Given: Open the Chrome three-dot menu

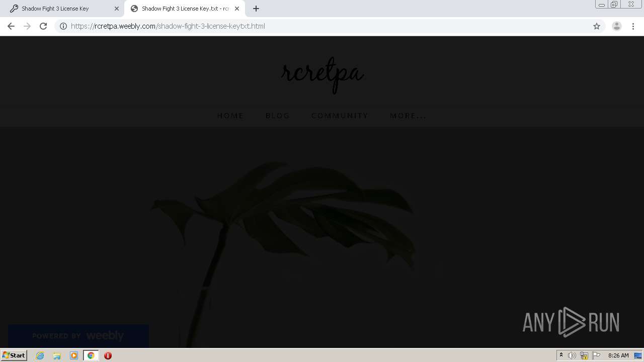Looking at the screenshot, I should coord(633,26).
